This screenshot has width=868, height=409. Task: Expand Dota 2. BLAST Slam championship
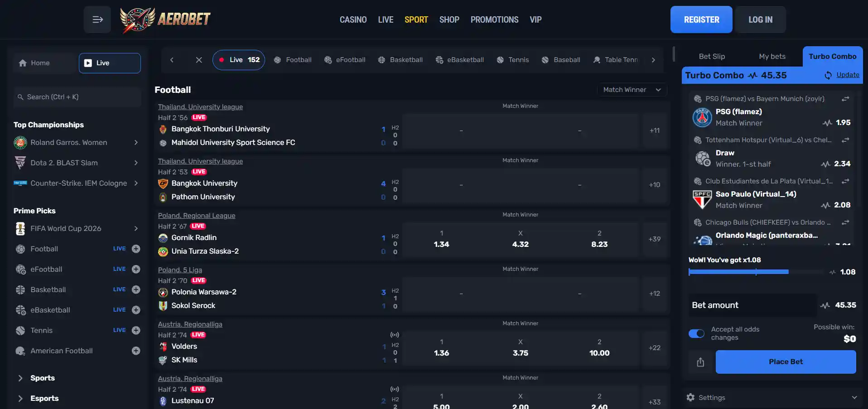coord(136,163)
